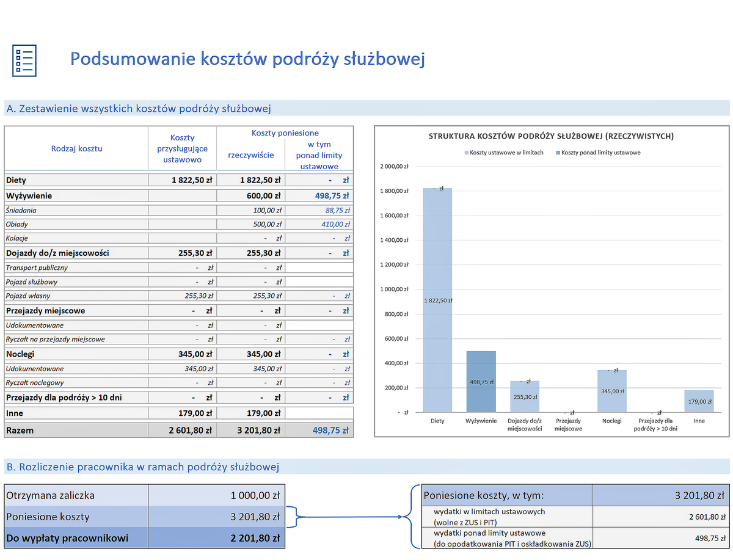Image resolution: width=733 pixels, height=560 pixels.
Task: Click the checklist icon beside the title
Action: coord(24,60)
